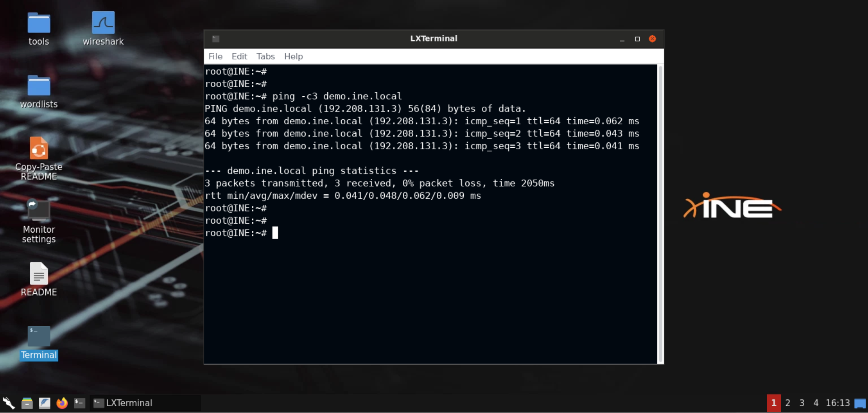Open the wireshark desktop icon
The height and width of the screenshot is (413, 868).
(103, 23)
